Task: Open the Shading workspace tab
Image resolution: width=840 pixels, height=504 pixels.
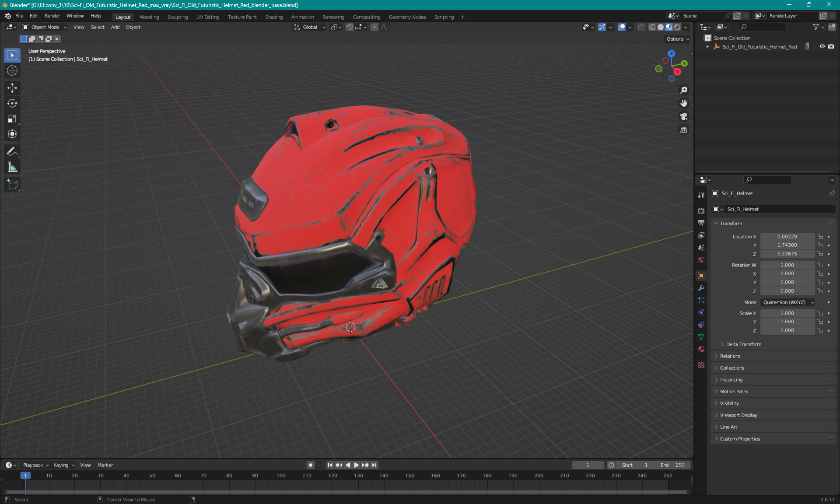Action: coord(274,16)
